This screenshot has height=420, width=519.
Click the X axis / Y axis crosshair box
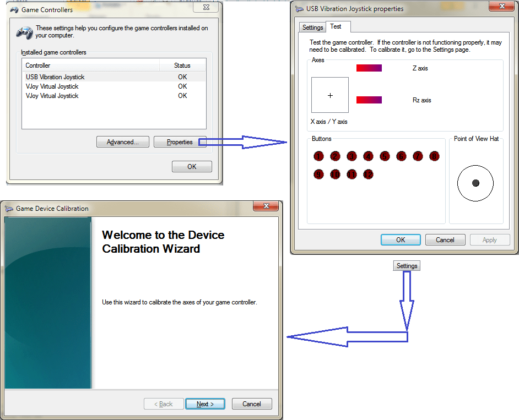[330, 95]
